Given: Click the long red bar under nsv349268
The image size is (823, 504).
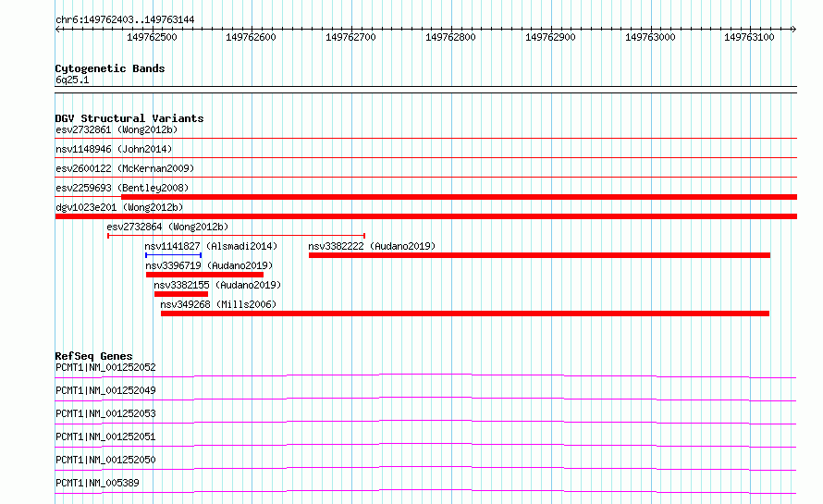Looking at the screenshot, I should point(465,313).
